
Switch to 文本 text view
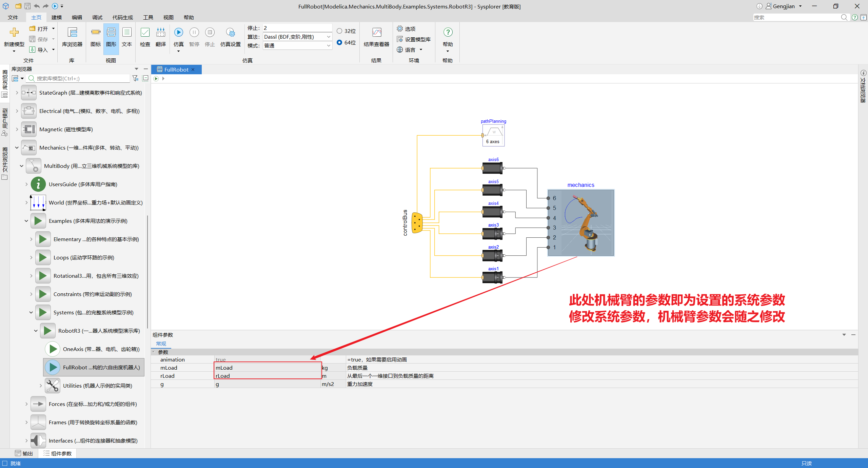[127, 37]
